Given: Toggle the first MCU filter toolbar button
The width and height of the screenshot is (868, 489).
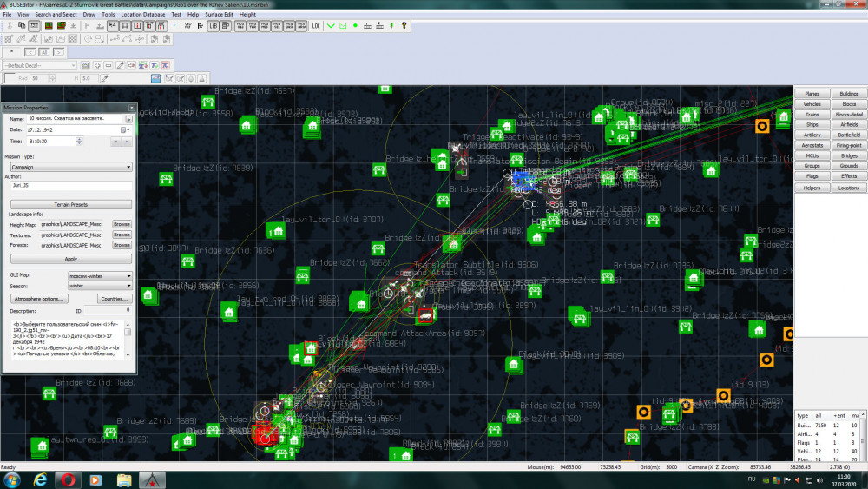Looking at the screenshot, I should [240, 25].
